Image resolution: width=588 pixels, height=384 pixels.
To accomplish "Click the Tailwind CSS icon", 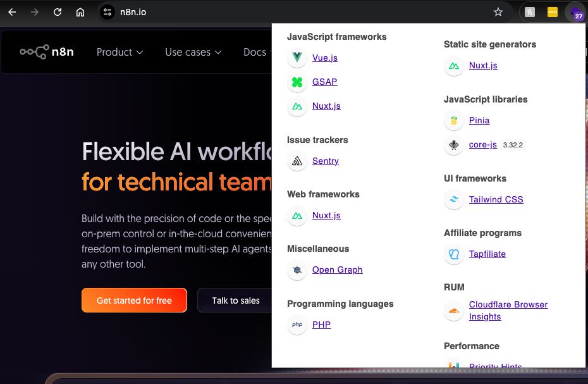I will coord(454,200).
